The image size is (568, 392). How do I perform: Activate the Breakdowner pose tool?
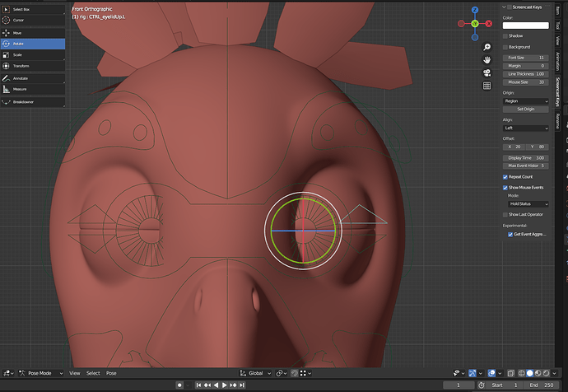33,102
